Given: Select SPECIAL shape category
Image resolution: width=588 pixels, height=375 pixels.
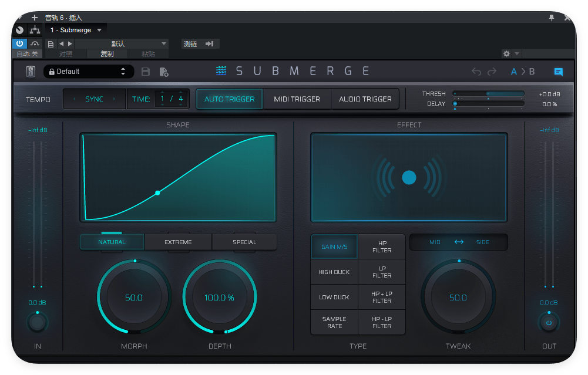Looking at the screenshot, I should click(244, 242).
